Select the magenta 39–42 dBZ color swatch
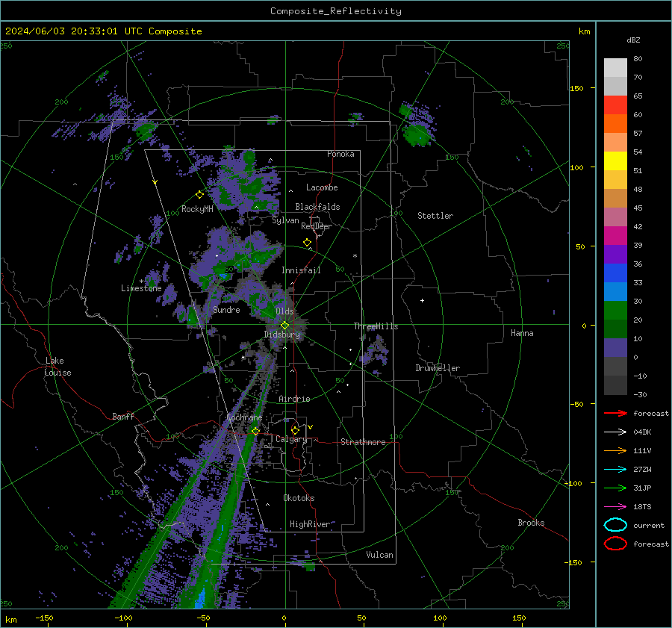Viewport: 672px width, 628px height. 615,236
